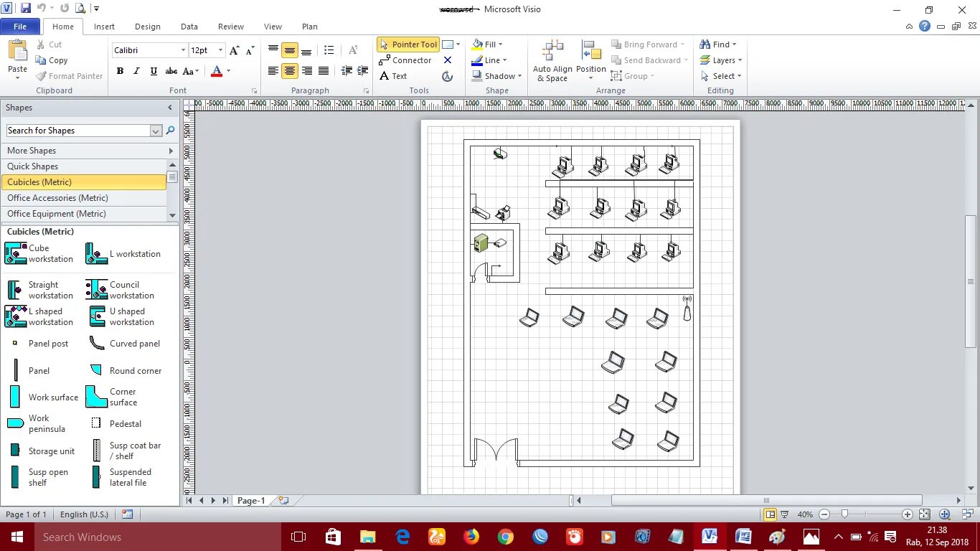Click the Undo arrow icon
Image resolution: width=980 pixels, height=551 pixels.
[41, 9]
